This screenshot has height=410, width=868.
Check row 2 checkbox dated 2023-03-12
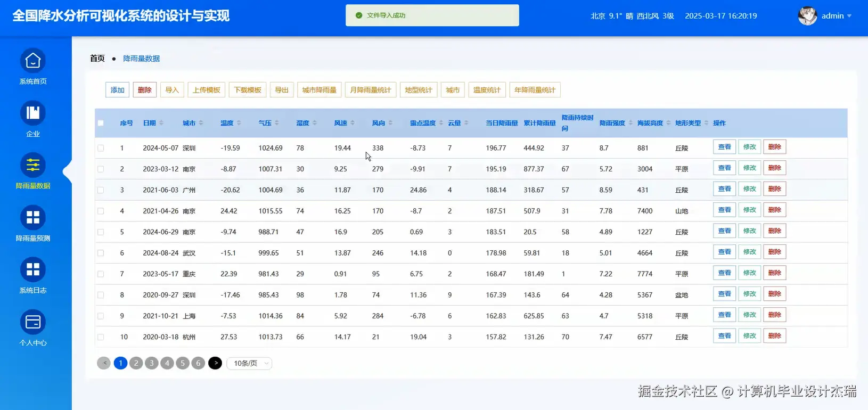101,169
